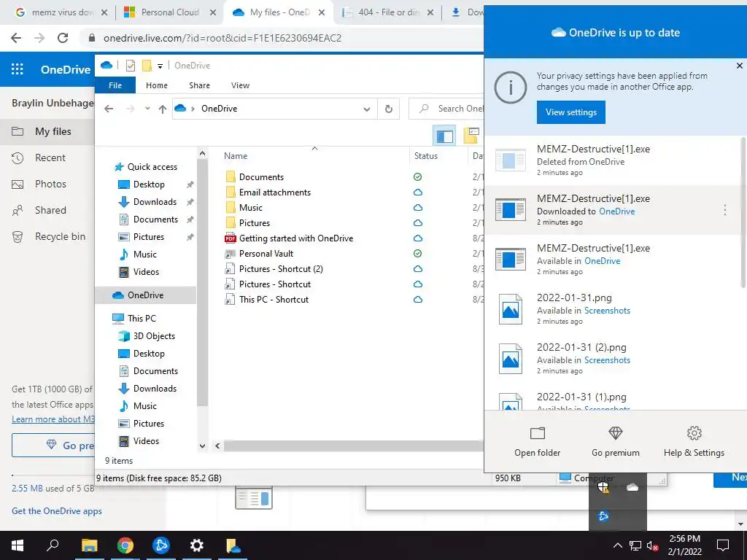Select My files in OneDrive web sidebar
The height and width of the screenshot is (560, 747).
coord(47,131)
